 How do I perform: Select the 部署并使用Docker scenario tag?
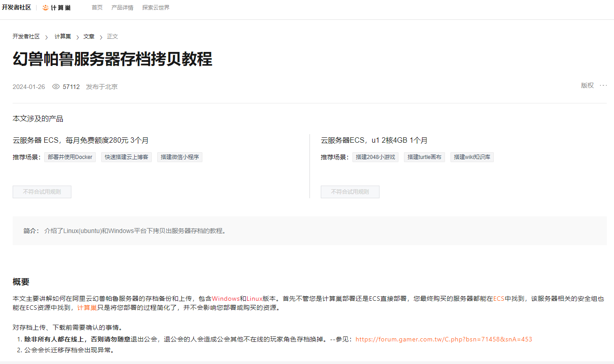70,157
